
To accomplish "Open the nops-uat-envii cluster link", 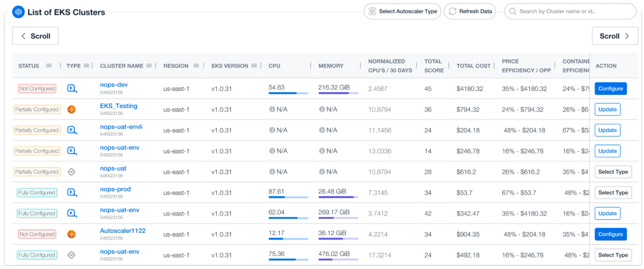I will (121, 127).
